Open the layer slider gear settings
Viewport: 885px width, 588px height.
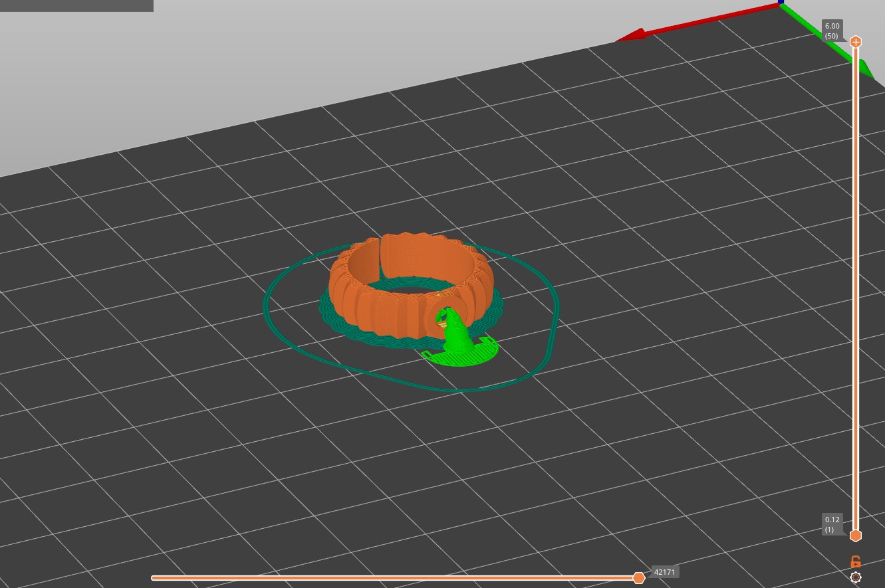[x=856, y=578]
